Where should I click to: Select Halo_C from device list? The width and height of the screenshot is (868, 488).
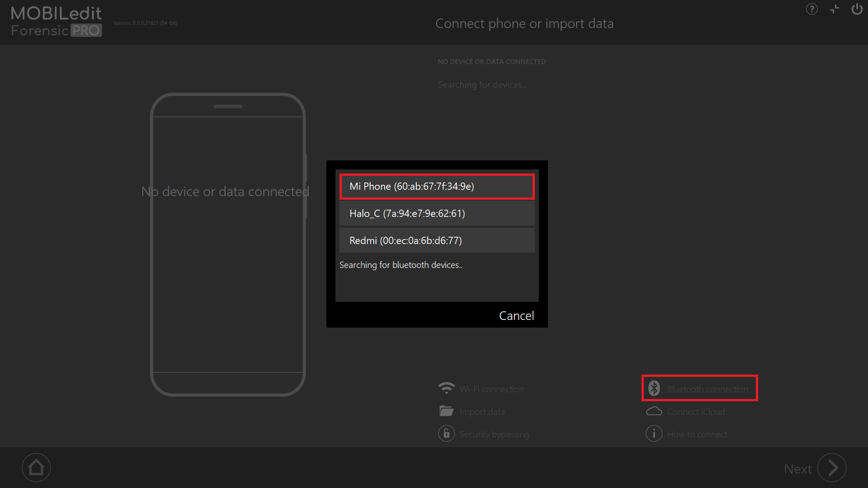pyautogui.click(x=437, y=213)
